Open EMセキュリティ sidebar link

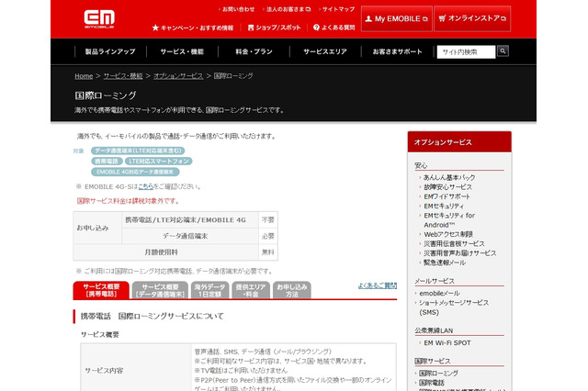tap(444, 206)
